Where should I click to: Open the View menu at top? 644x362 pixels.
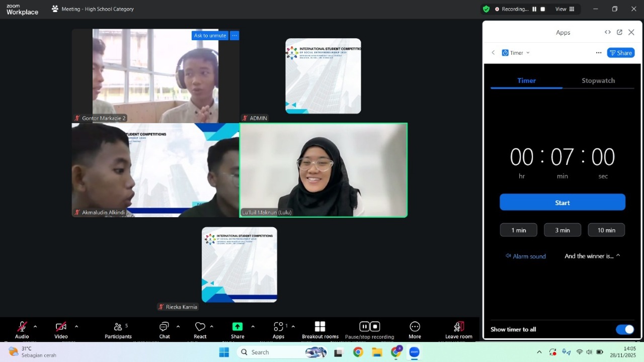coord(565,9)
